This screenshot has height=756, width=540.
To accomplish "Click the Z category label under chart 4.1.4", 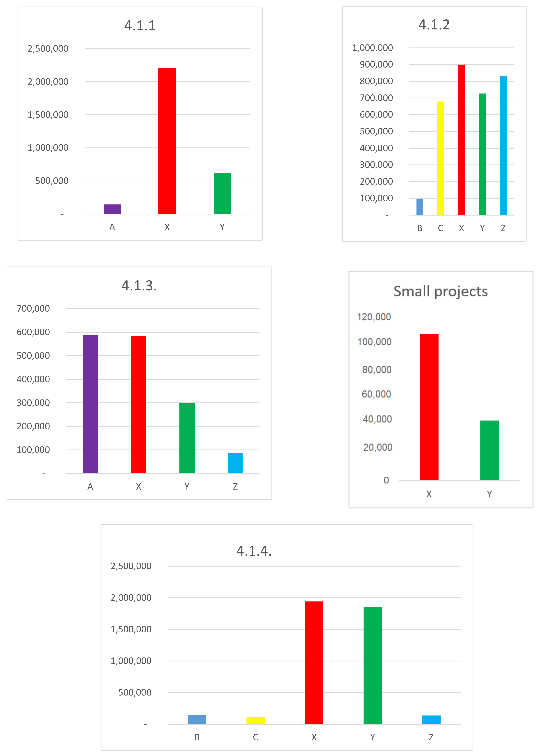I will tap(431, 737).
